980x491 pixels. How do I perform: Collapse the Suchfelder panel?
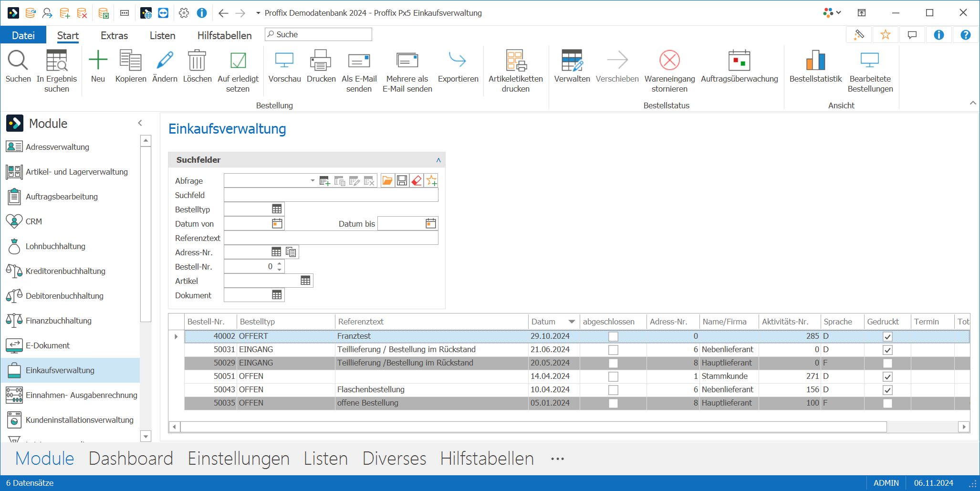coord(438,160)
